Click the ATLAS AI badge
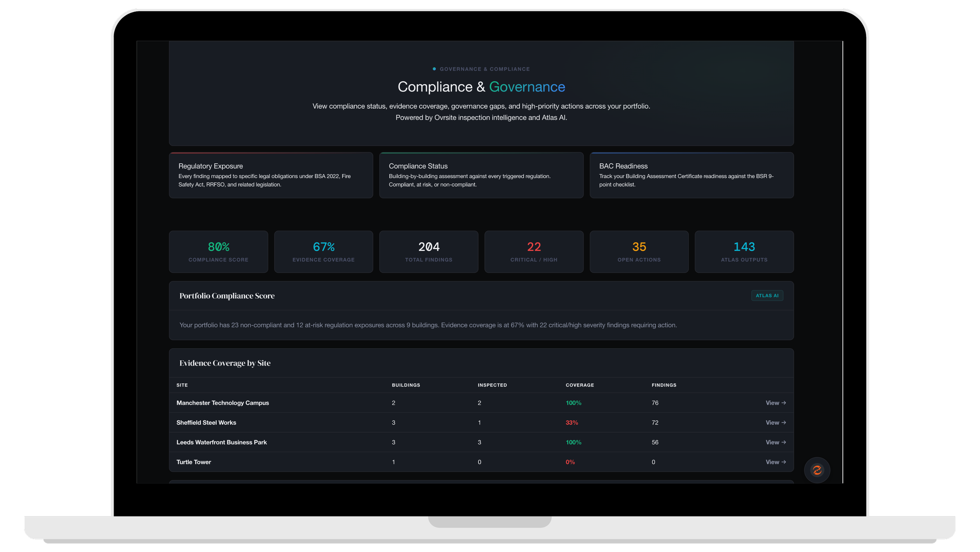This screenshot has height=552, width=980. 767,295
